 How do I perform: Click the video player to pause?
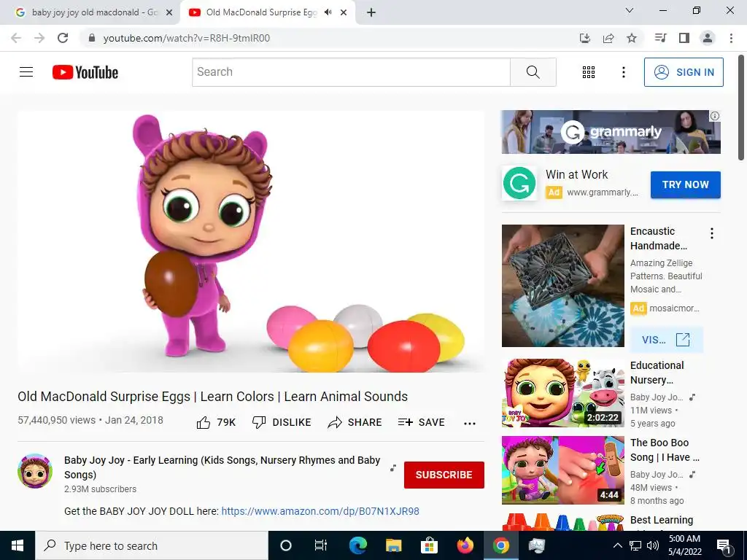(x=251, y=241)
